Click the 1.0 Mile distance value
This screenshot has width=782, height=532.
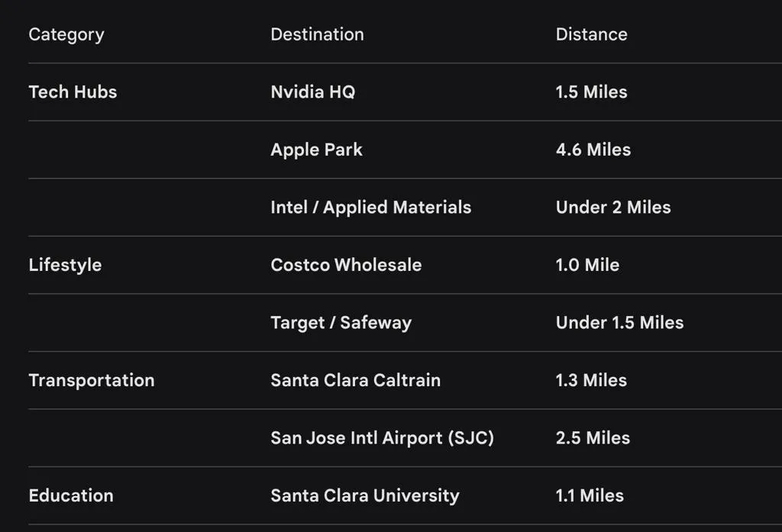tap(587, 265)
